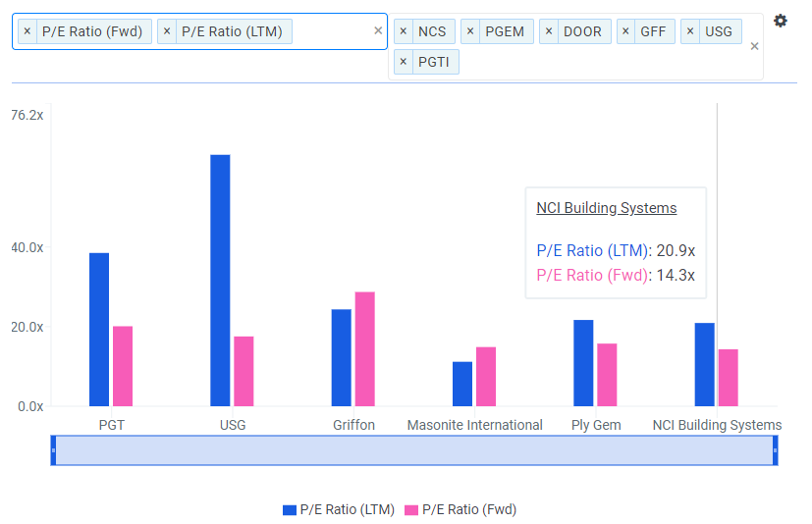812x524 pixels.
Task: Click the NCI Building Systems axis label
Action: pyautogui.click(x=717, y=425)
